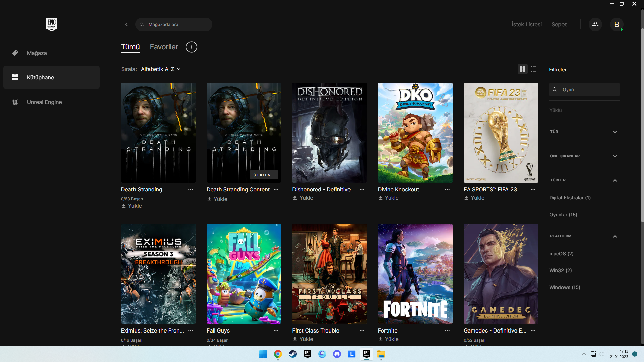The height and width of the screenshot is (362, 644).
Task: Click Yükle under EA SPORTS FIFA 23
Action: [x=474, y=198]
